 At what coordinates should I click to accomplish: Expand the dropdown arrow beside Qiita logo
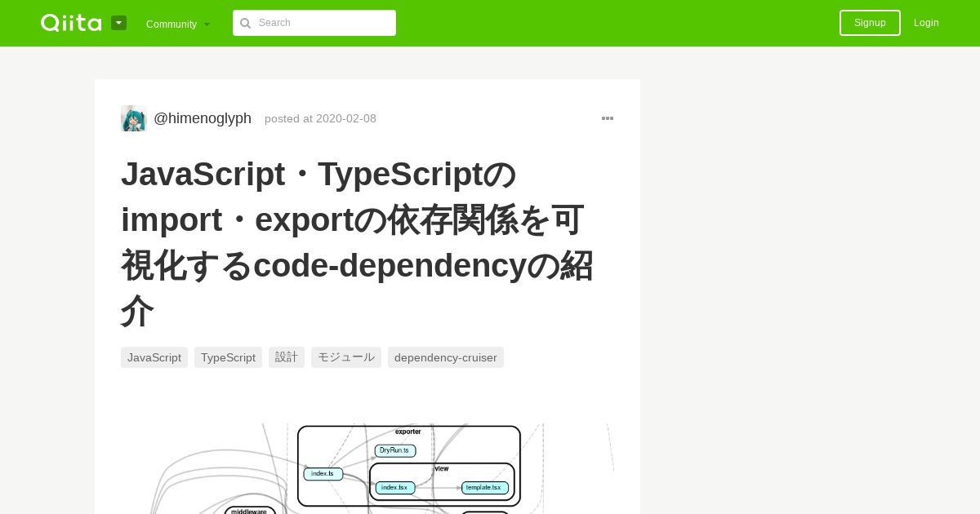click(119, 23)
